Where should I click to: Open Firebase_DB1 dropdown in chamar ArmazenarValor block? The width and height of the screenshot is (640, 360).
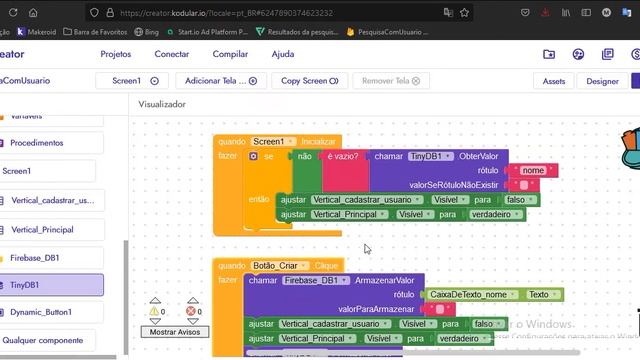(x=316, y=280)
